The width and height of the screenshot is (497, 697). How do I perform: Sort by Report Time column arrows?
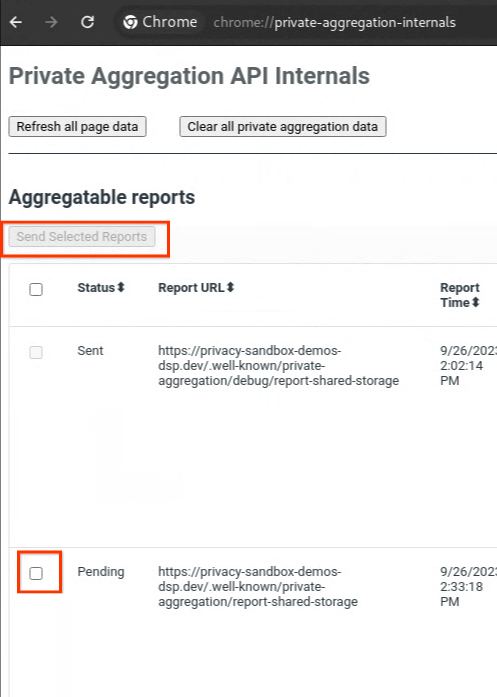click(x=476, y=303)
